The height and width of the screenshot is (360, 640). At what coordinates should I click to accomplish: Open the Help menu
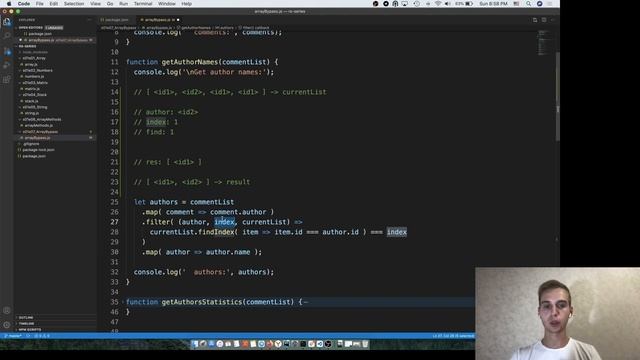pos(187,4)
